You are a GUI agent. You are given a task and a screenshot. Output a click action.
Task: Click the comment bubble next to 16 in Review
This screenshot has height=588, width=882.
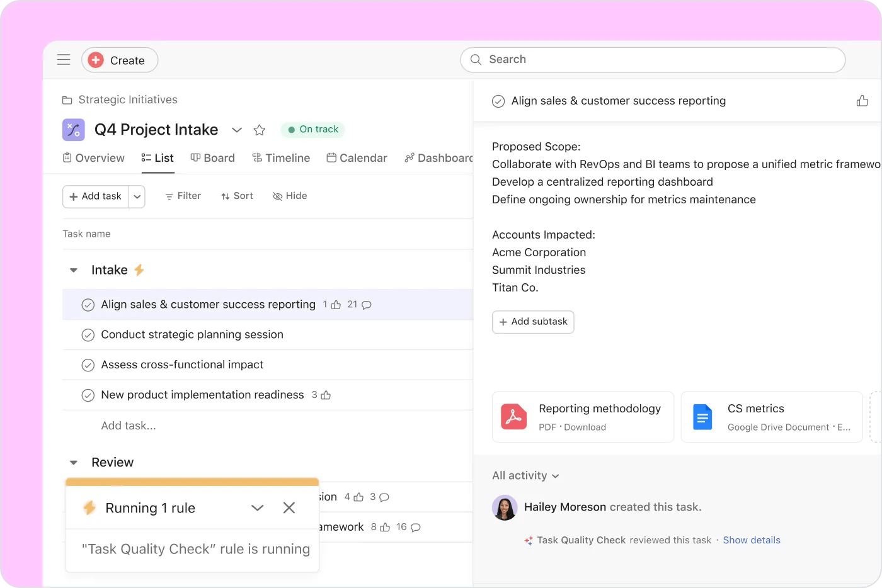tap(416, 528)
